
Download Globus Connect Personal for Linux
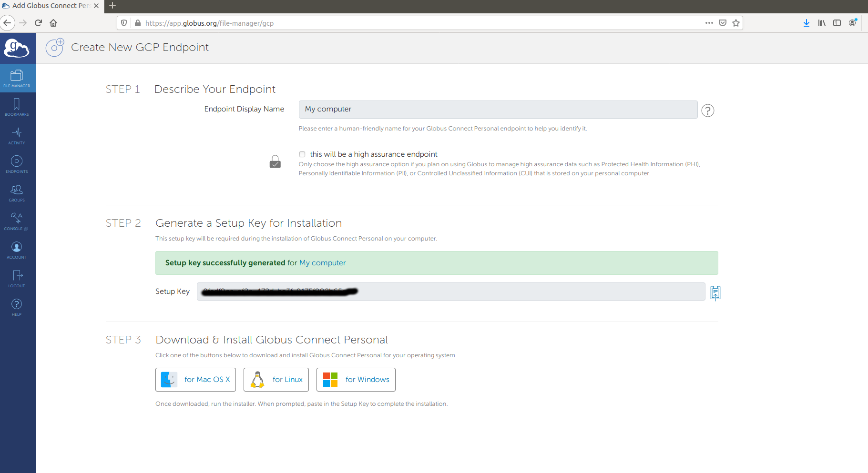pos(276,379)
